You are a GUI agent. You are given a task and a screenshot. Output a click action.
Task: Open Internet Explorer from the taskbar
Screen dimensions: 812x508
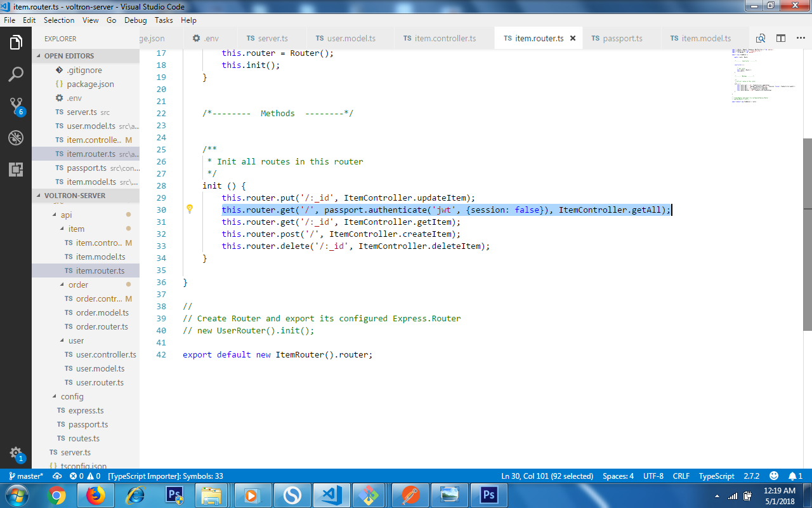point(135,495)
